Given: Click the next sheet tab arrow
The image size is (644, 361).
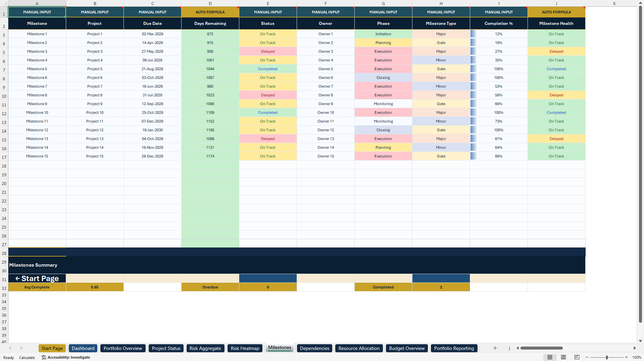Looking at the screenshot, I should point(21,348).
